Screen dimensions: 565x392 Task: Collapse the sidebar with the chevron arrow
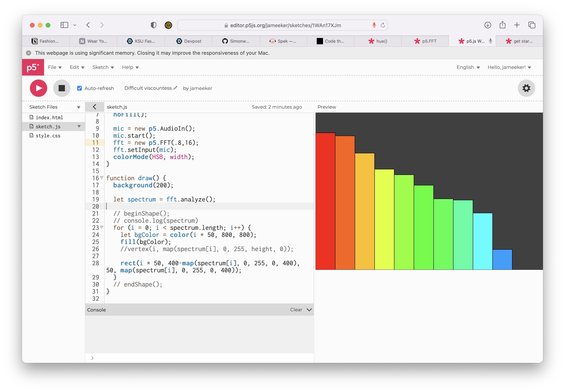point(95,107)
